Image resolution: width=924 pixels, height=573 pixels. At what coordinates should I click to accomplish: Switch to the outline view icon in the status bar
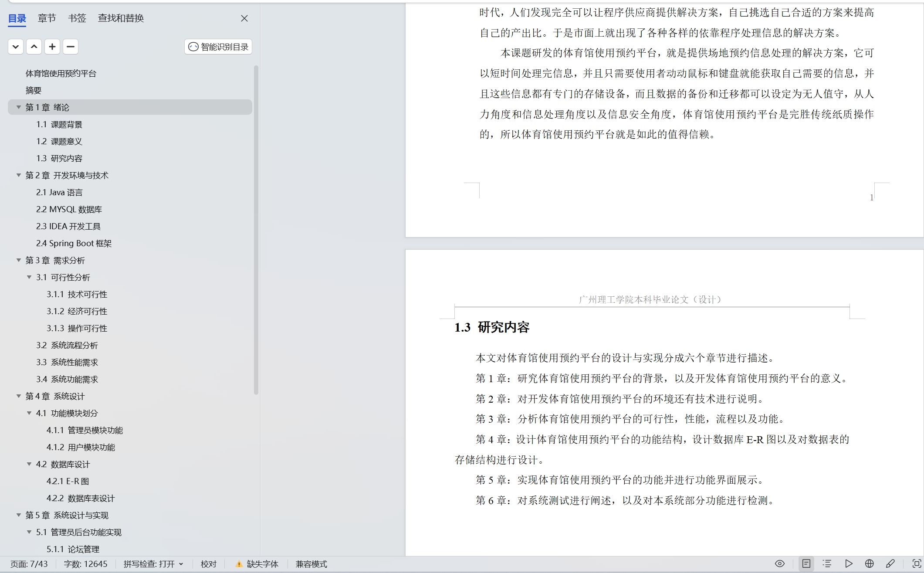coord(827,564)
